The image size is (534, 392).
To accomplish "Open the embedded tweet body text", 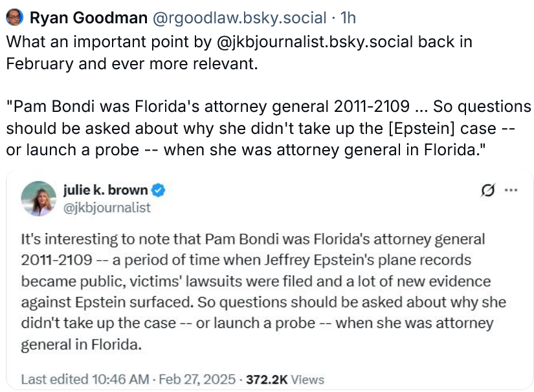I will point(263,292).
